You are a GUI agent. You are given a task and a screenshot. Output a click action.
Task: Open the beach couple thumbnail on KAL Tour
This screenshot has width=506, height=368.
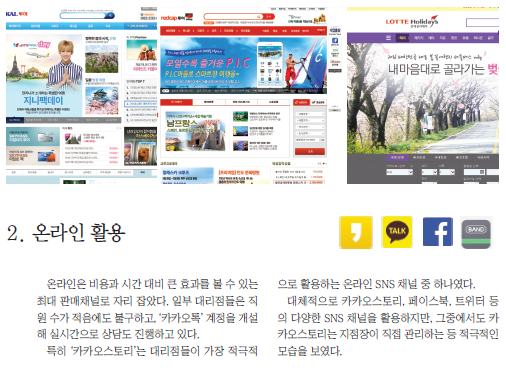[x=142, y=50]
